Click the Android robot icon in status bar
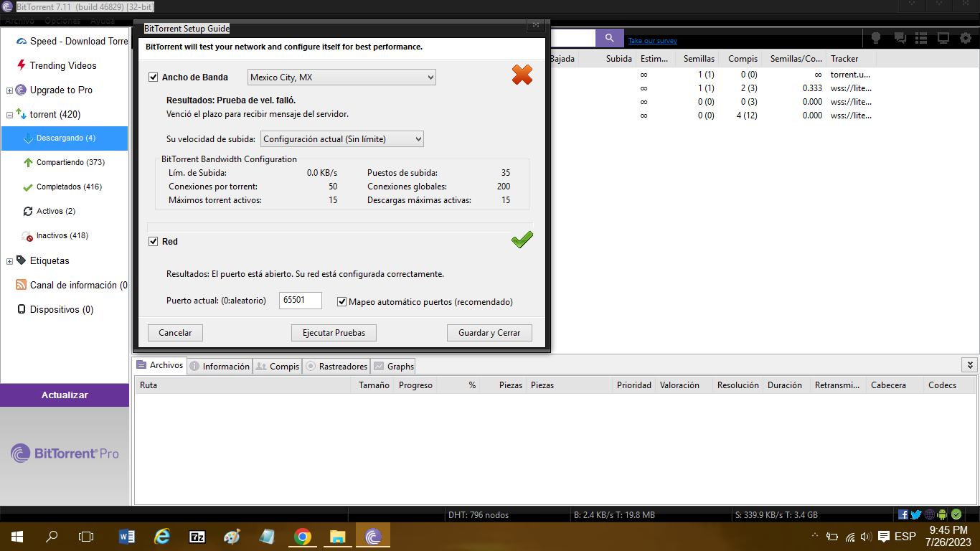 (x=942, y=514)
